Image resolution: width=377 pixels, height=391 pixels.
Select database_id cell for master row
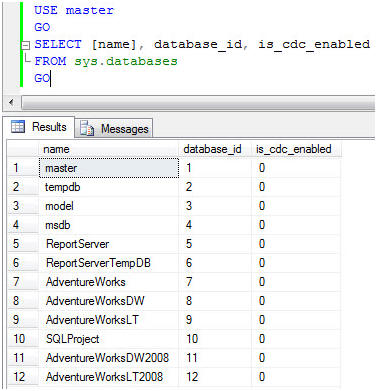click(x=215, y=168)
